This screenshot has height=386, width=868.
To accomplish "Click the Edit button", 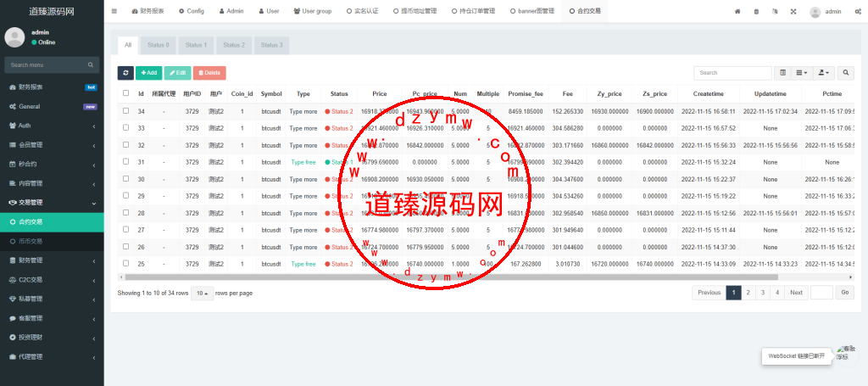I will [x=178, y=73].
